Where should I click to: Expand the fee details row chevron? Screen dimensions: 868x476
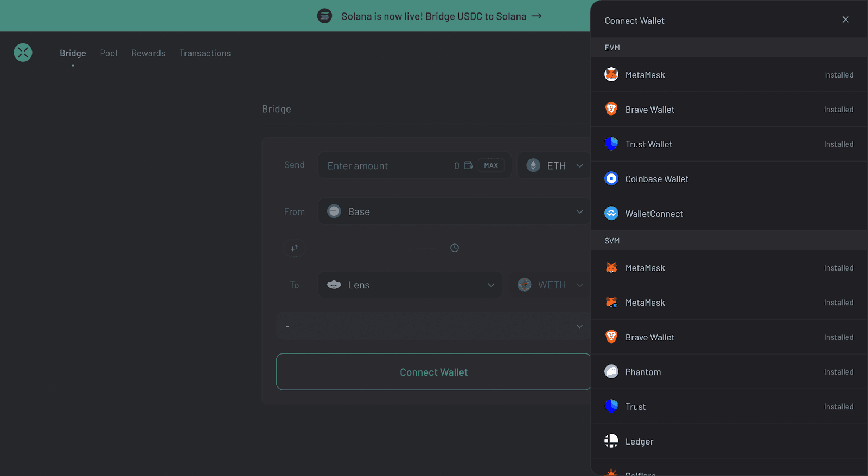579,326
